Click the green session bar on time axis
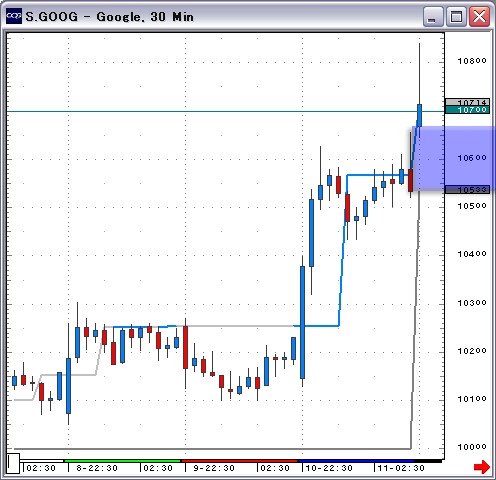 click(122, 461)
